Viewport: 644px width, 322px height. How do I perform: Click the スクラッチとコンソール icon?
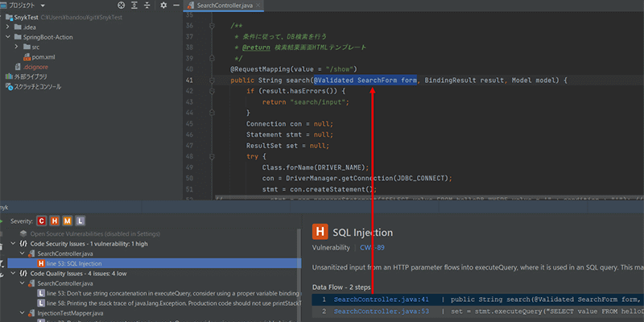(x=9, y=87)
